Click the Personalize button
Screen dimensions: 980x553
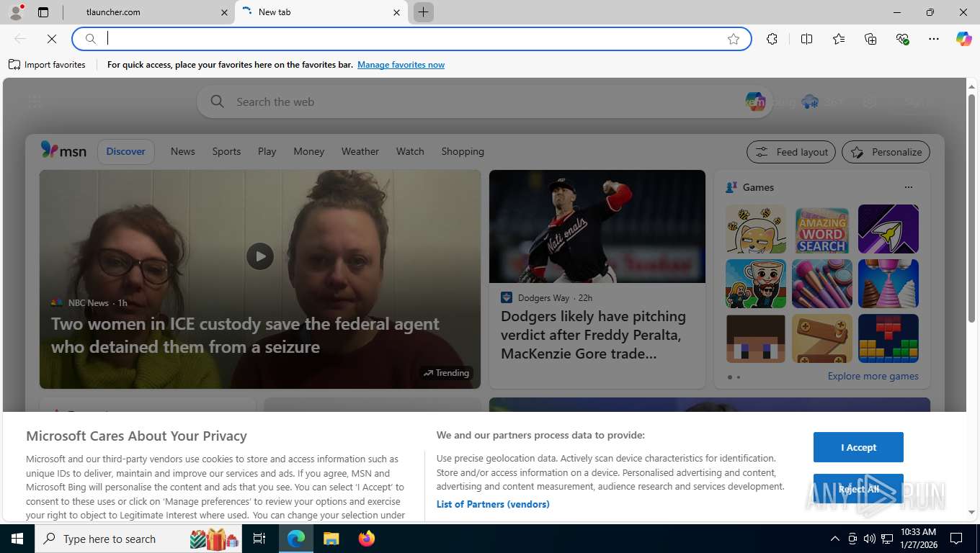(x=886, y=152)
